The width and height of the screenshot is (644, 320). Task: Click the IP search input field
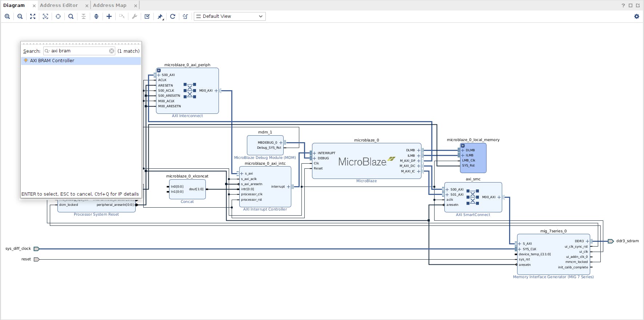(x=79, y=51)
